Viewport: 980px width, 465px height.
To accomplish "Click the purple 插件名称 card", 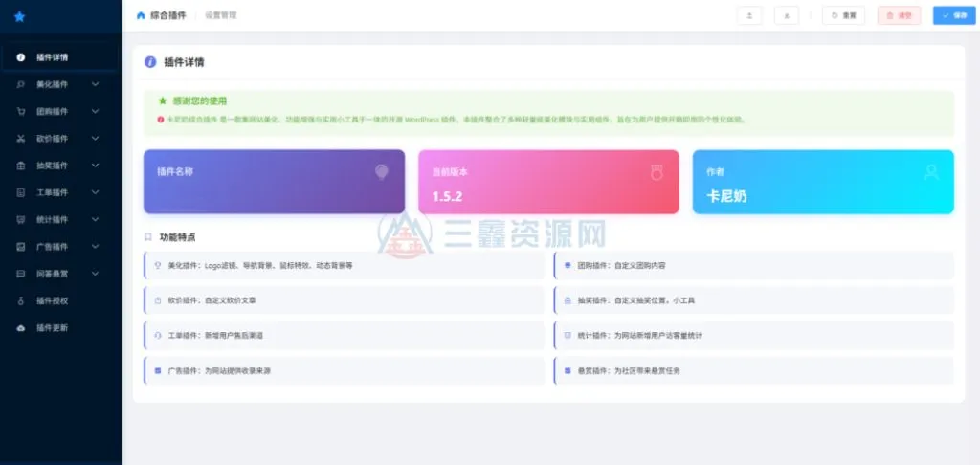I will (274, 182).
